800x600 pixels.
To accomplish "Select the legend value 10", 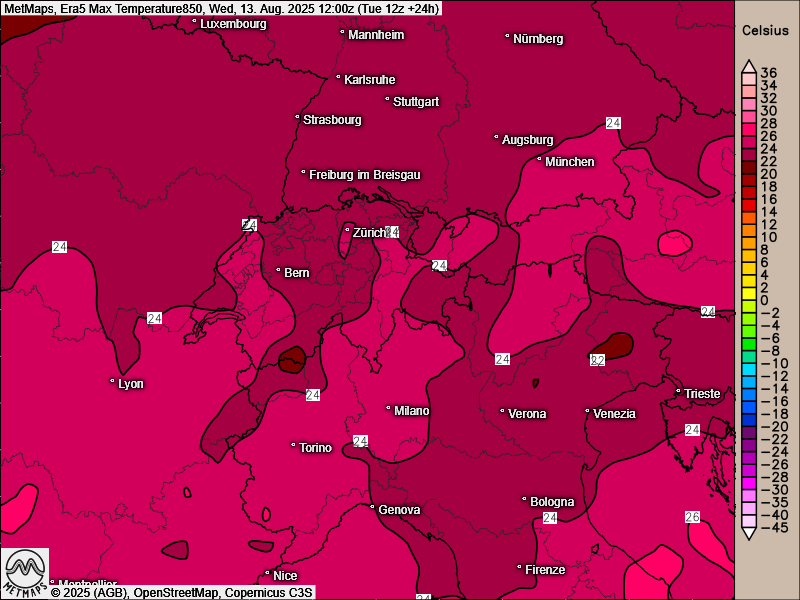I will click(x=768, y=237).
